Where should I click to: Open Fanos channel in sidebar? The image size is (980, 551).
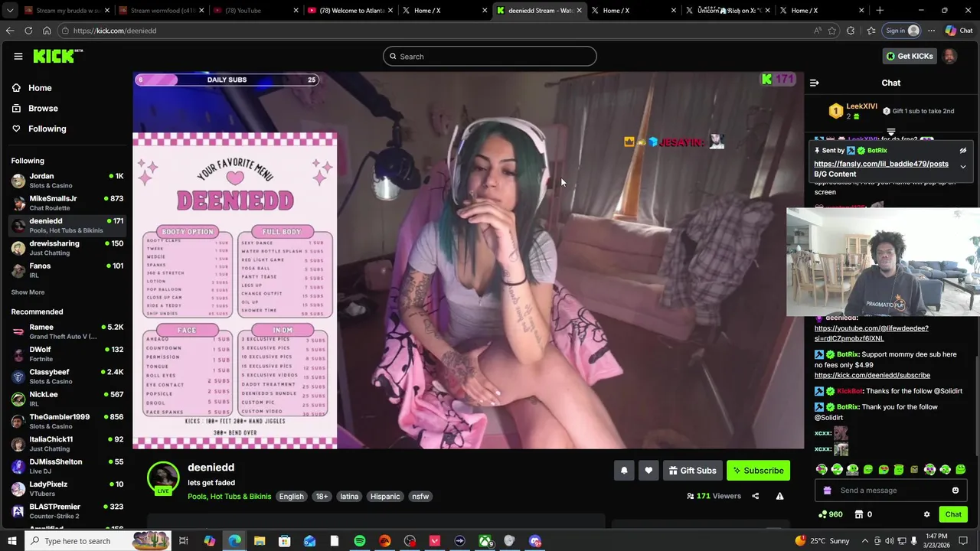click(x=67, y=270)
